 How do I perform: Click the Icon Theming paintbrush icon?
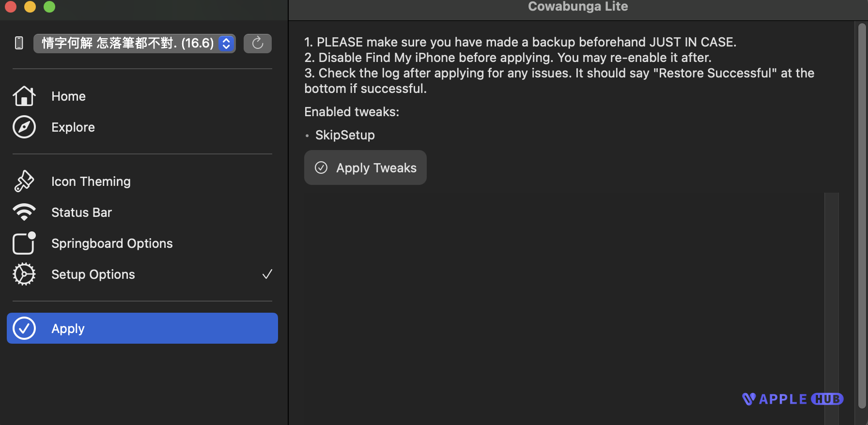[24, 182]
